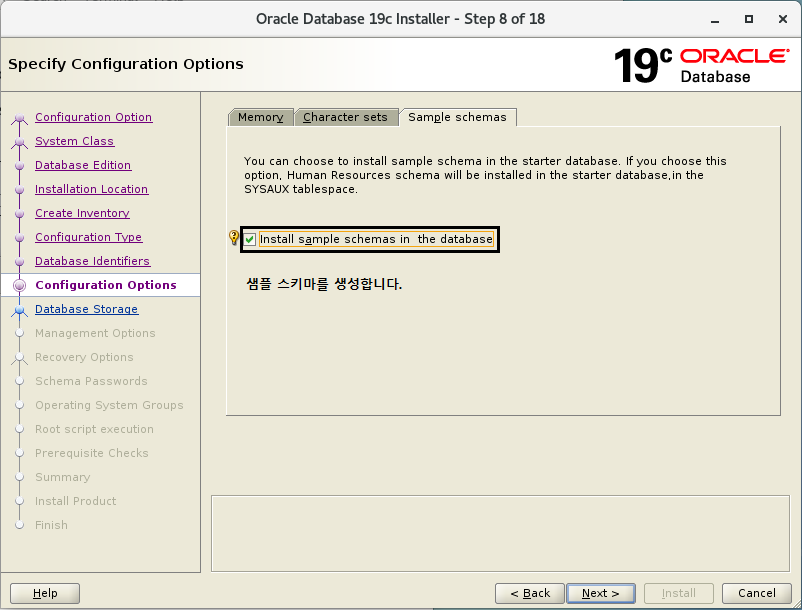Image resolution: width=802 pixels, height=610 pixels.
Task: Click the disabled 'Schema Passwords' step text
Action: (x=91, y=381)
